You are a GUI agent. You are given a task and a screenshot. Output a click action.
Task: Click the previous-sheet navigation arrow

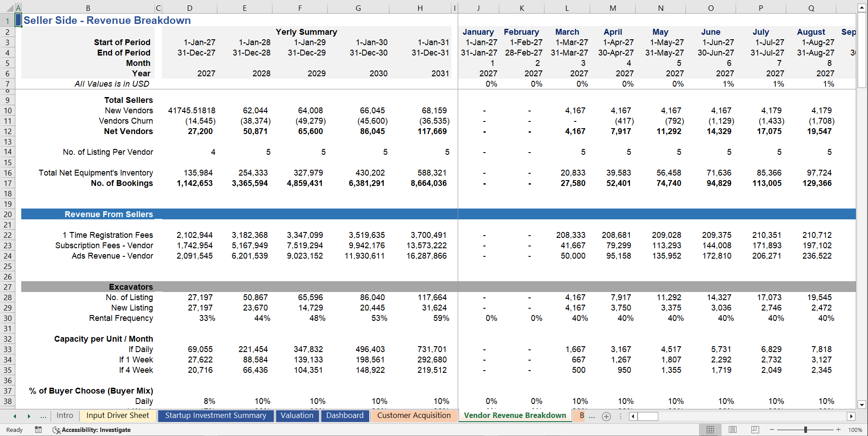[x=15, y=416]
